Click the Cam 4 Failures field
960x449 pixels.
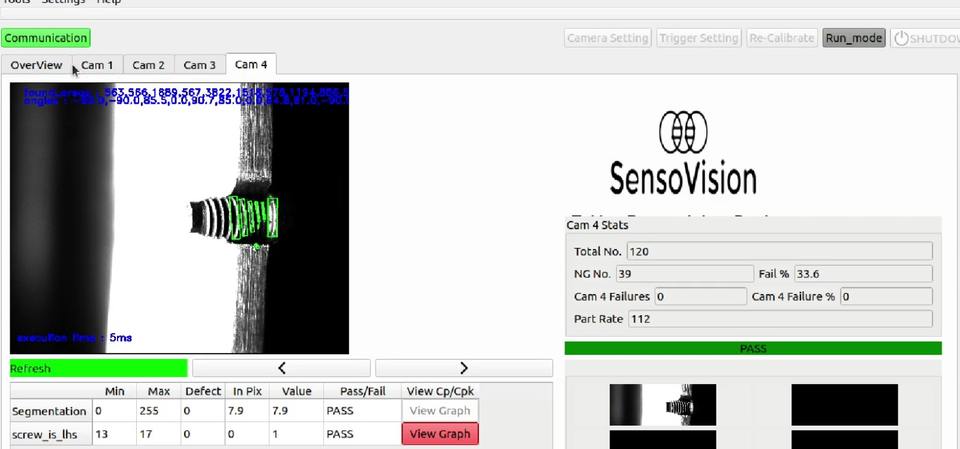click(700, 296)
